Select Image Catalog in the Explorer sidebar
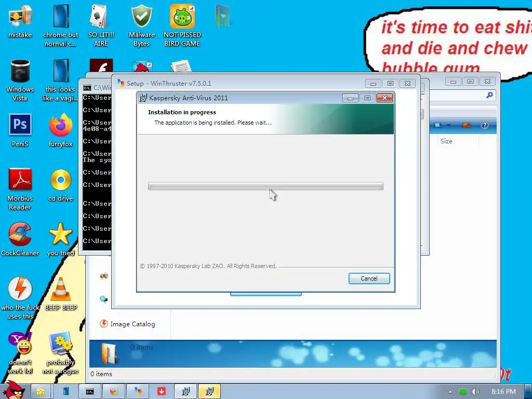The height and width of the screenshot is (399, 532). (x=127, y=324)
